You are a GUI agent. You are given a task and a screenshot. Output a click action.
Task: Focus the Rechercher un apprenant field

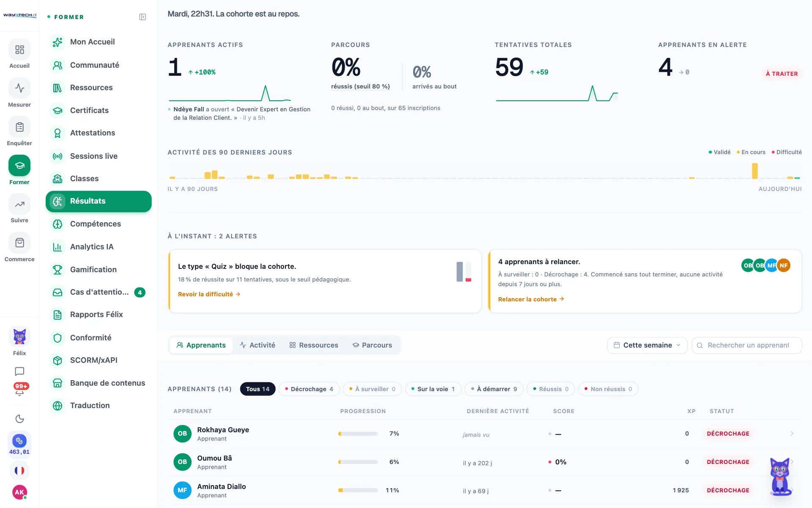tap(747, 345)
